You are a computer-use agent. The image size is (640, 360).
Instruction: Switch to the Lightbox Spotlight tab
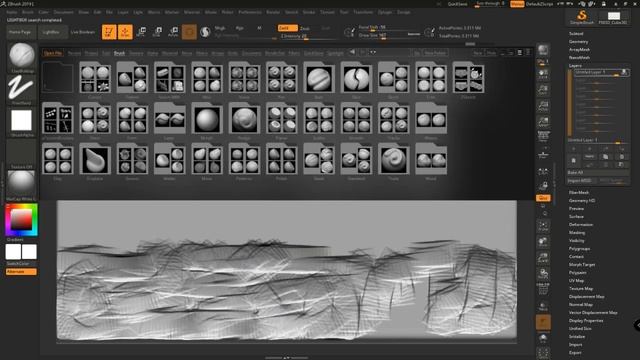[x=335, y=53]
